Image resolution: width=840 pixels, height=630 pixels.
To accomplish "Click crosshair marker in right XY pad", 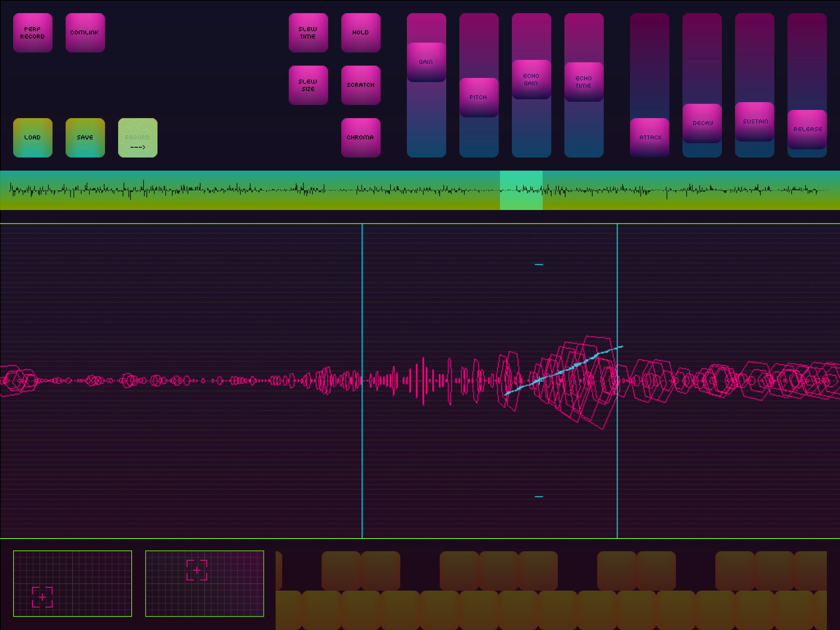I will tap(197, 570).
